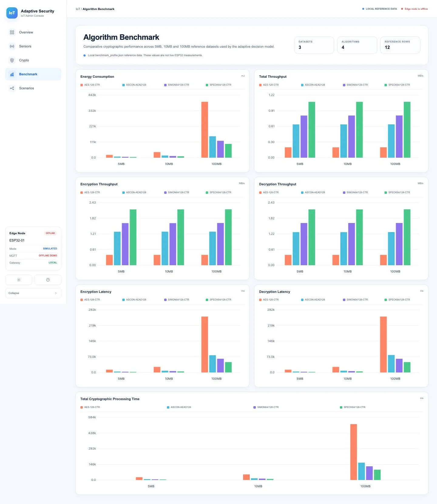437x504 pixels.
Task: Toggle ASCON-AEAD128 legend in Decryption Throughput
Action: pyautogui.click(x=313, y=192)
